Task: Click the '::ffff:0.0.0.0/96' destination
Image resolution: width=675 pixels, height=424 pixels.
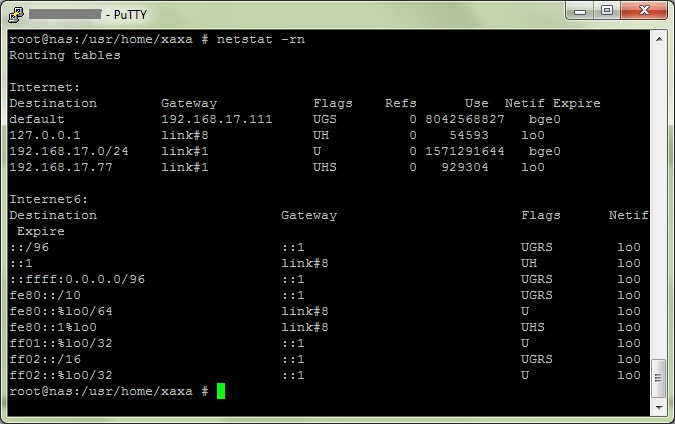Action: click(77, 279)
